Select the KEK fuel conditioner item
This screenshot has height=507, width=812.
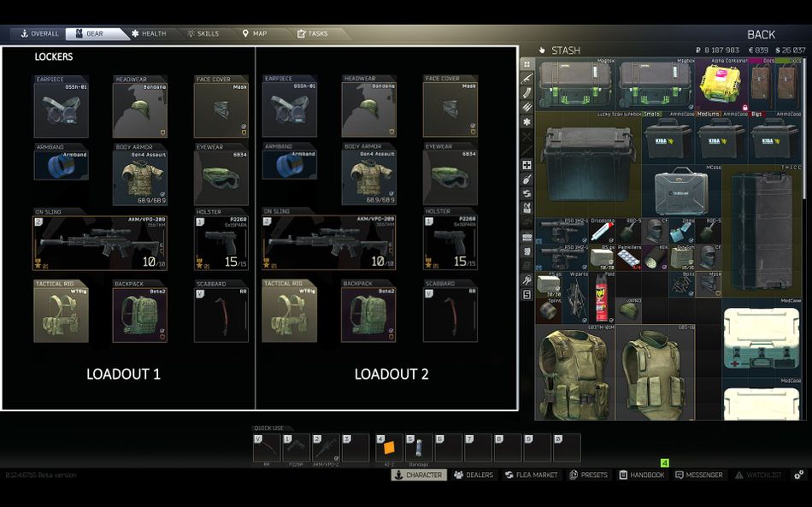655,257
